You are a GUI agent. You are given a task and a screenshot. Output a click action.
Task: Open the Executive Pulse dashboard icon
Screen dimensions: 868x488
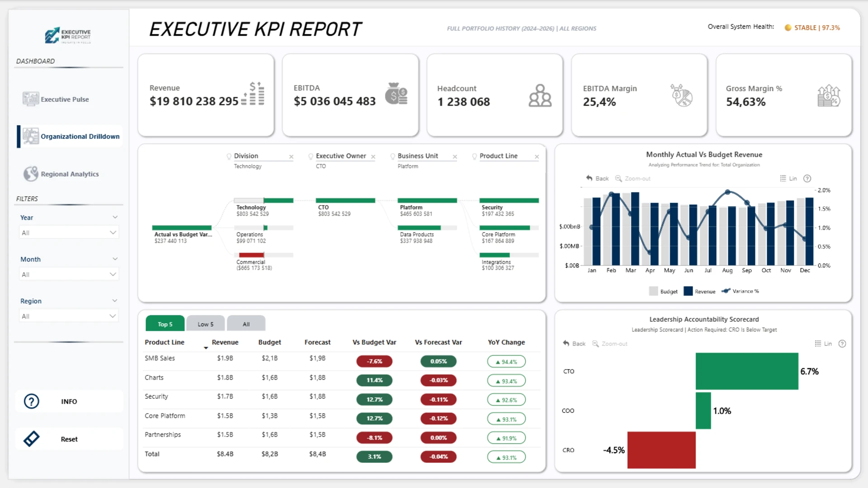pos(31,99)
